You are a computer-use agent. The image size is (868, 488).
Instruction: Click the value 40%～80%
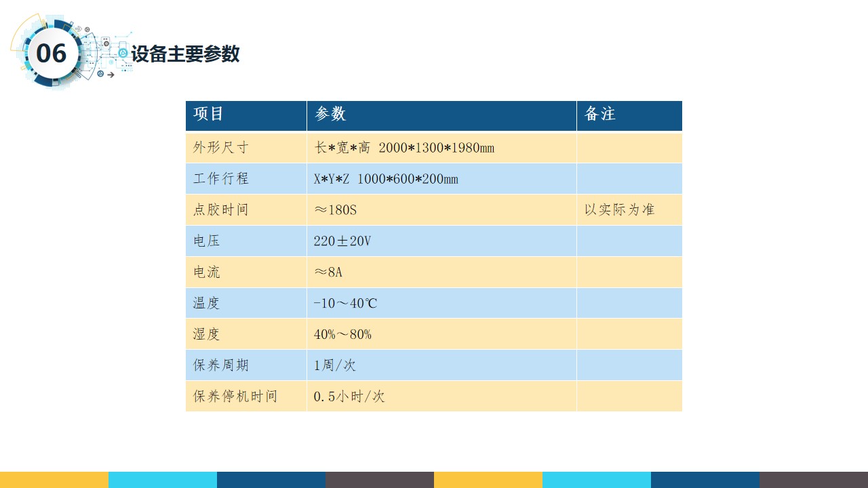click(x=342, y=334)
